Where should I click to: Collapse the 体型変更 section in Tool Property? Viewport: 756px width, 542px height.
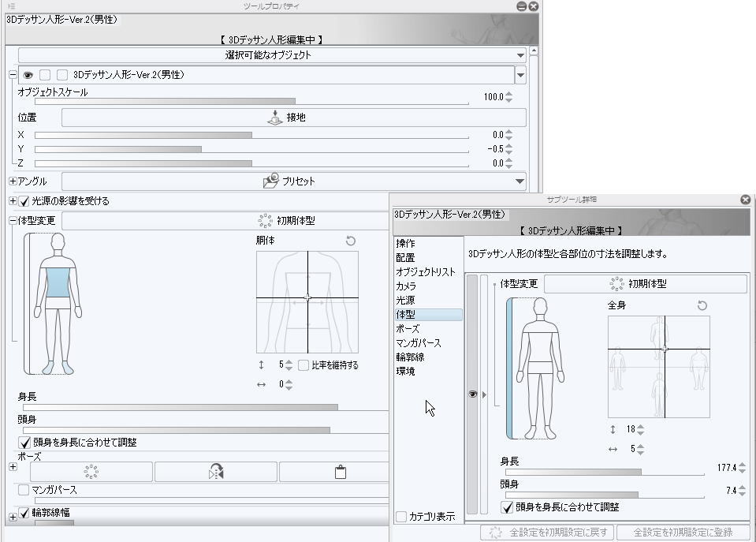tap(13, 221)
